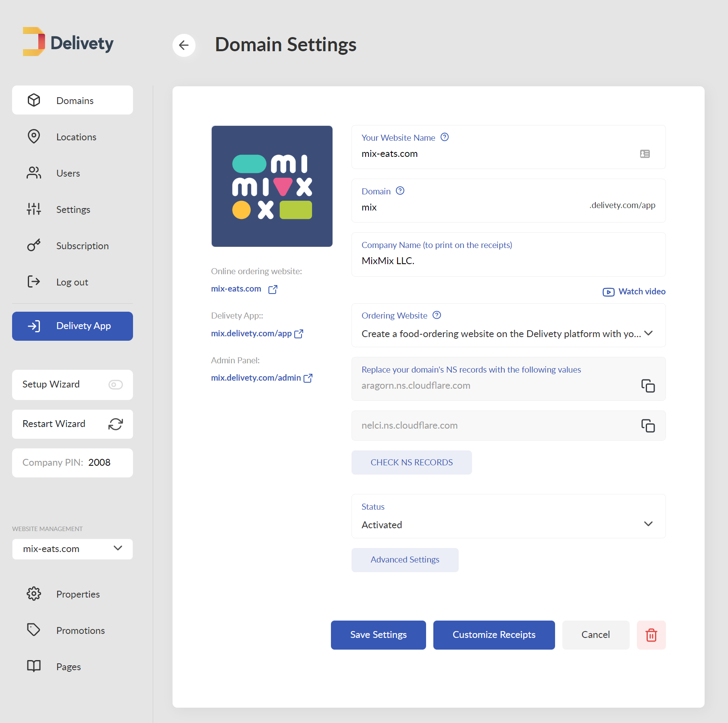The width and height of the screenshot is (728, 723).
Task: Click the Pages book icon
Action: pos(34,666)
